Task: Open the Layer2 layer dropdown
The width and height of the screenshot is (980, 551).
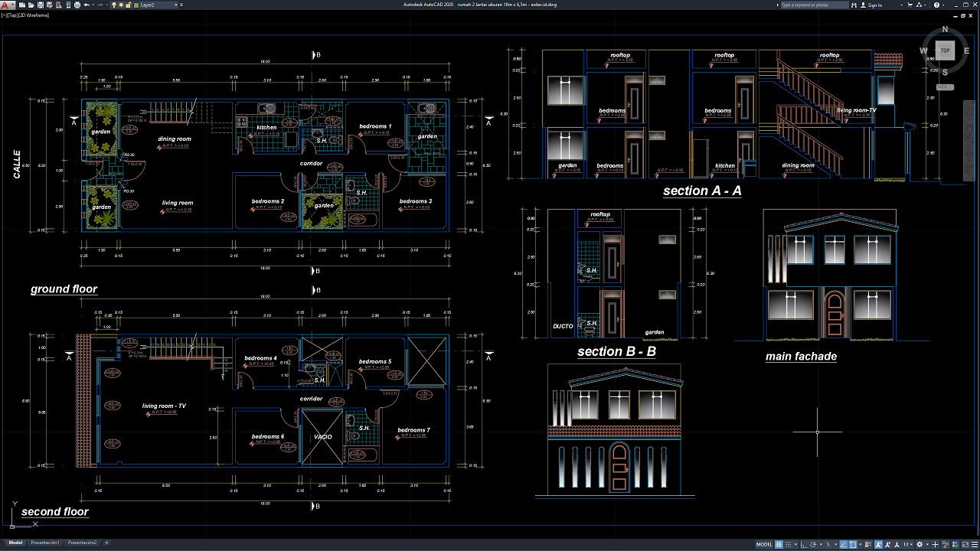Action: (x=176, y=5)
